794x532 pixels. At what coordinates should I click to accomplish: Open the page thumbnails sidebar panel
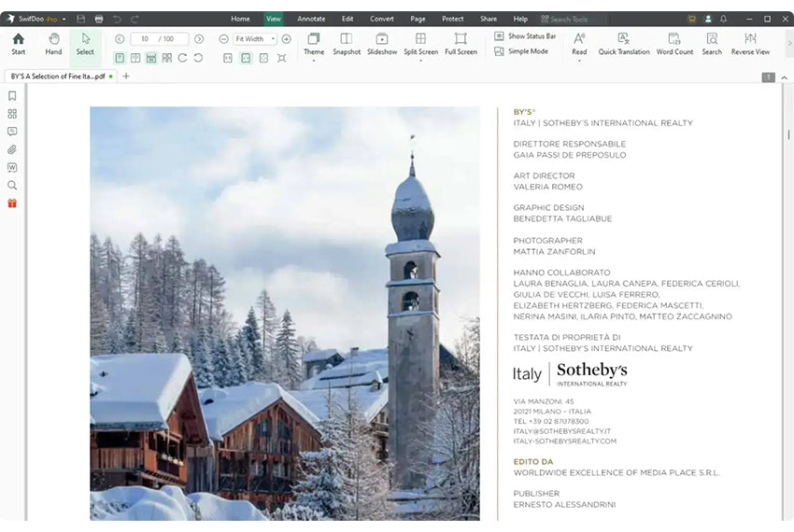(x=12, y=114)
